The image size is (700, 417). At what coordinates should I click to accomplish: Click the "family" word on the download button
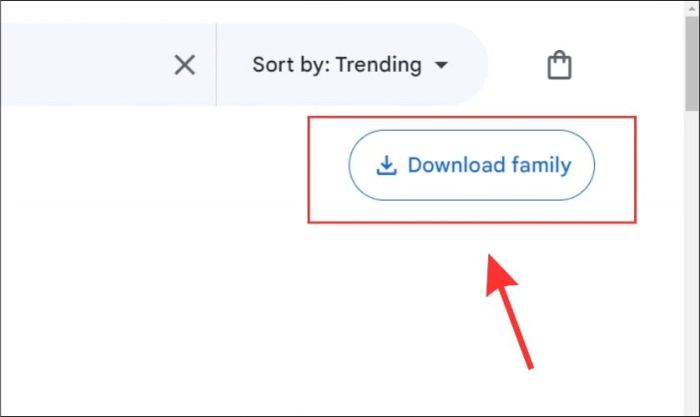[541, 166]
